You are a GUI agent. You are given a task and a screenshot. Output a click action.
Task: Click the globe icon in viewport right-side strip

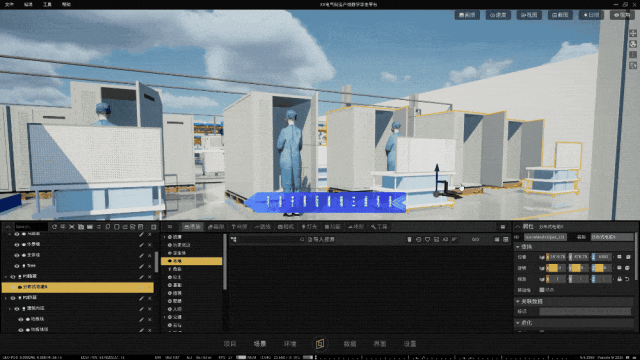coord(633,44)
